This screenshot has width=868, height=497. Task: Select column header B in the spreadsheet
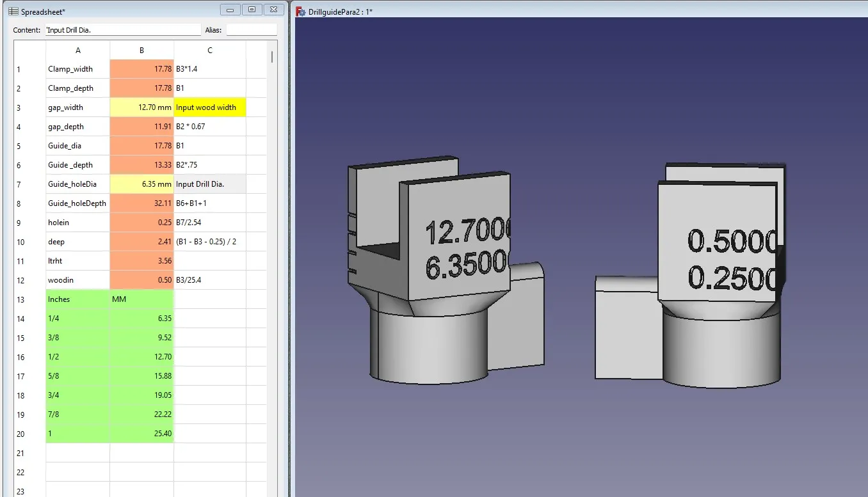141,50
